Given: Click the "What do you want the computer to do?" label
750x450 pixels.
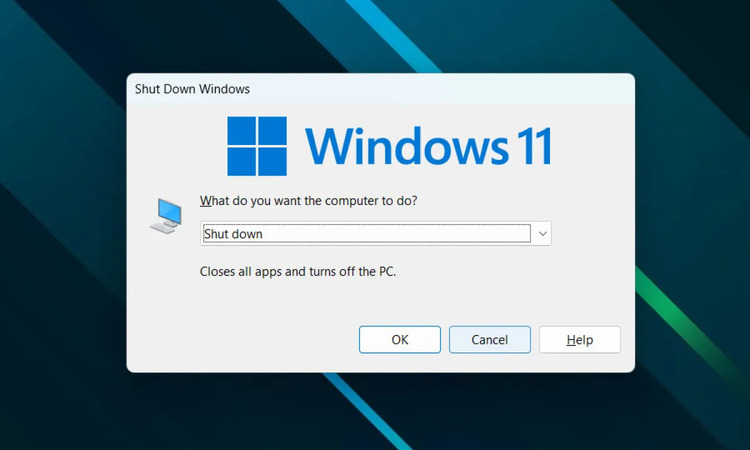Looking at the screenshot, I should pyautogui.click(x=309, y=200).
